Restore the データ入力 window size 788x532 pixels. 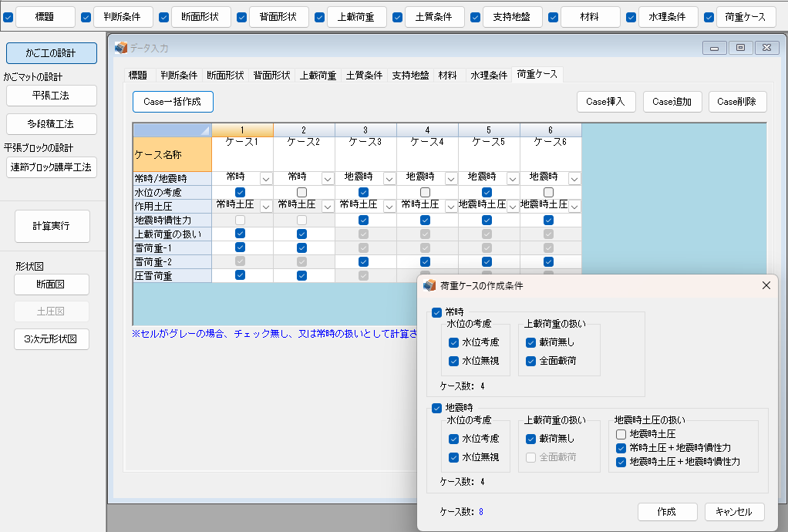point(740,48)
